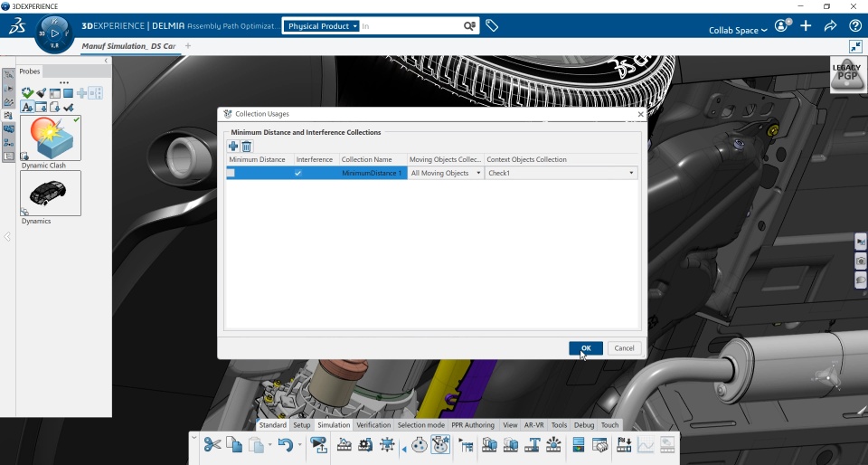Switch to the Debug toolbar tab
This screenshot has height=465, width=868.
[x=584, y=425]
